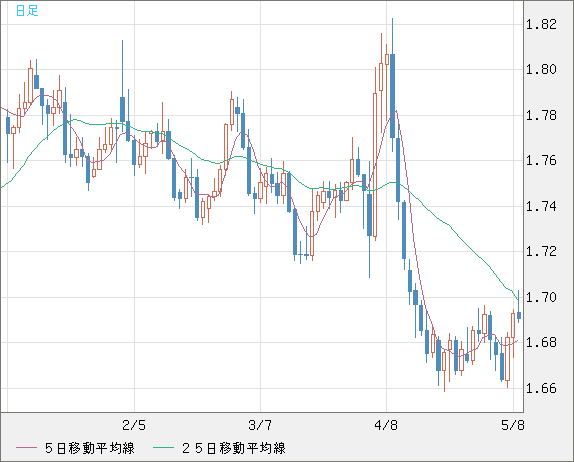
Task: Click the 1.72 price axis label
Action: pos(541,252)
